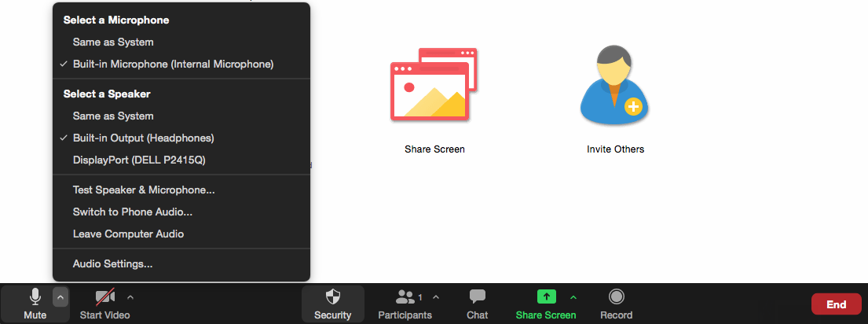Click the red End button

coord(836,304)
